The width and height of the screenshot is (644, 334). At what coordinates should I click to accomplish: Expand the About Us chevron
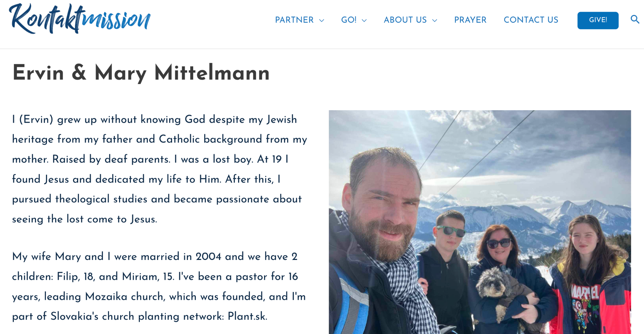pyautogui.click(x=435, y=20)
